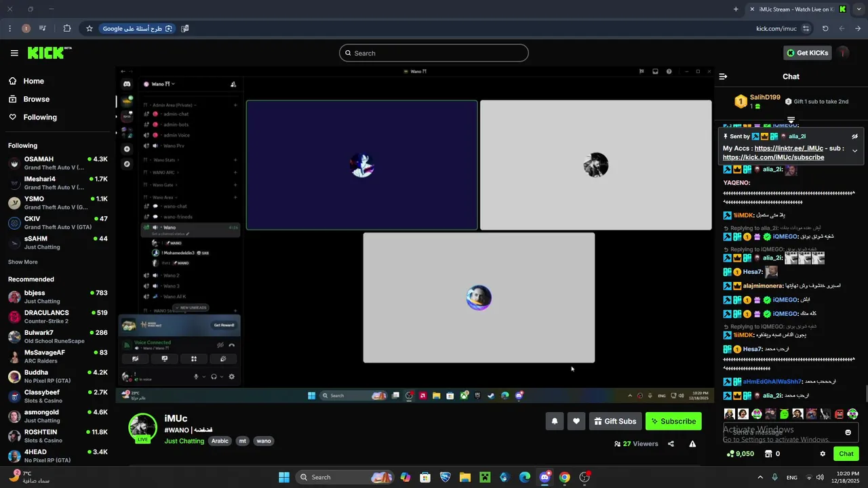868x488 pixels.
Task: Follow iMUc with the heart button
Action: tap(576, 421)
